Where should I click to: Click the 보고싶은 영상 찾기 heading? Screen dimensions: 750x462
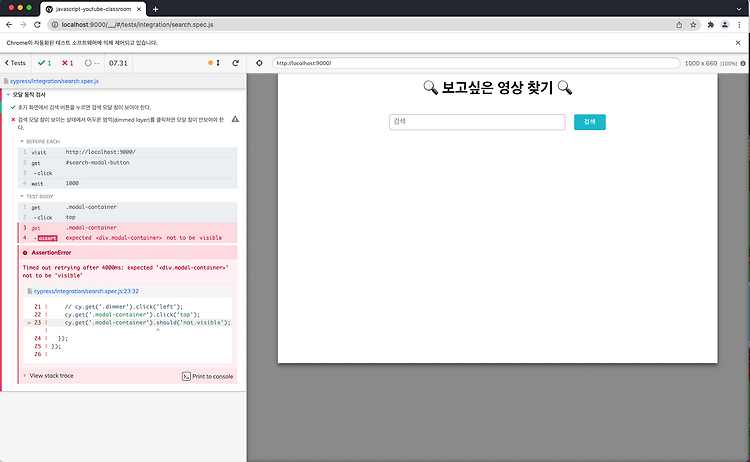[497, 88]
